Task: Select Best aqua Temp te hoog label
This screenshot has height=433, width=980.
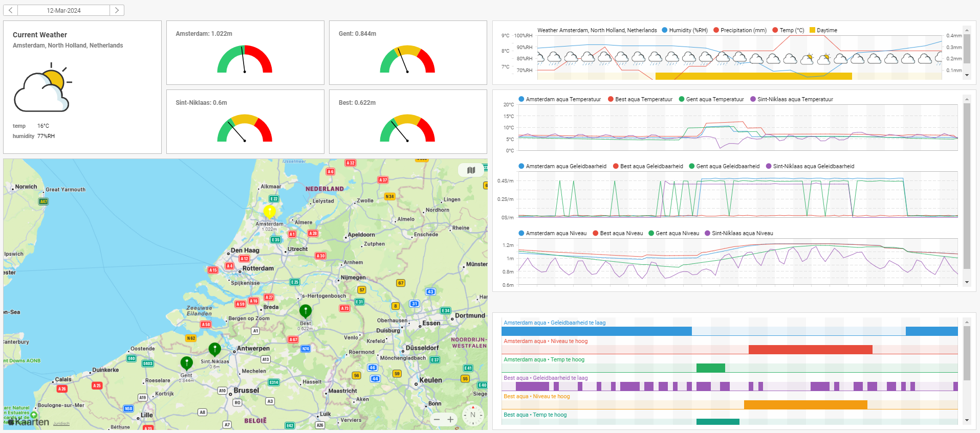Action: point(535,415)
